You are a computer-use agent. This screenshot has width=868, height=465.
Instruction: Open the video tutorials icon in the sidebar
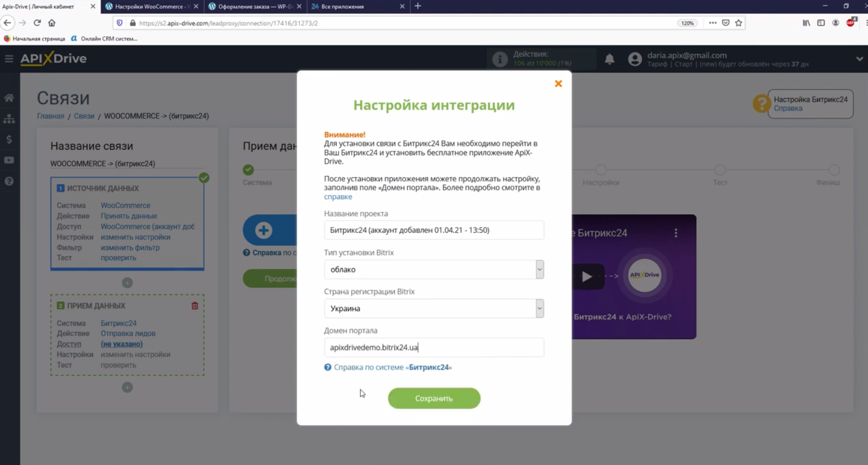tap(9, 160)
